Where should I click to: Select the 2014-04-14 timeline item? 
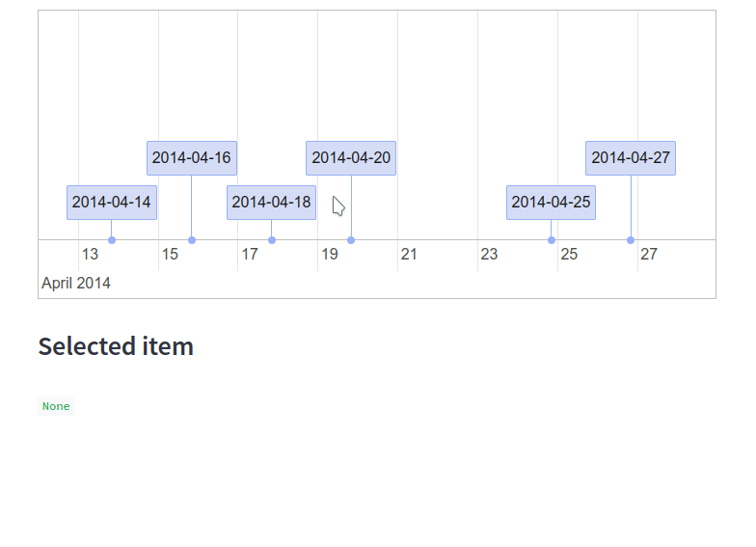[112, 203]
